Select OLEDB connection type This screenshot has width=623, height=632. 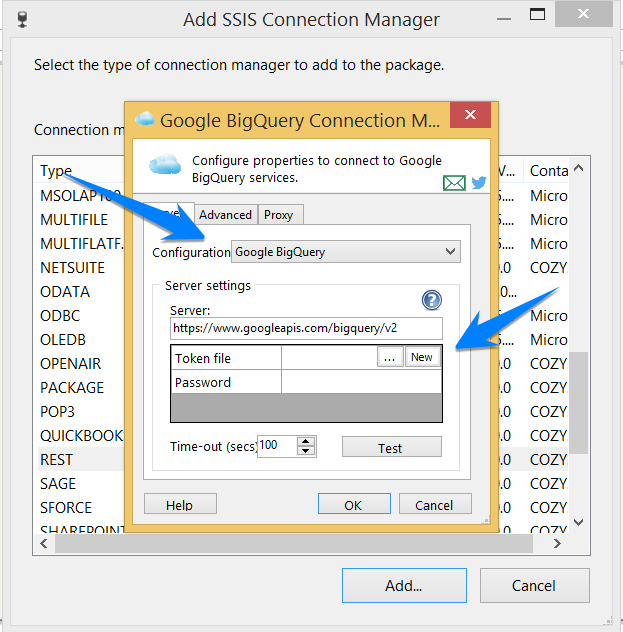(x=63, y=340)
